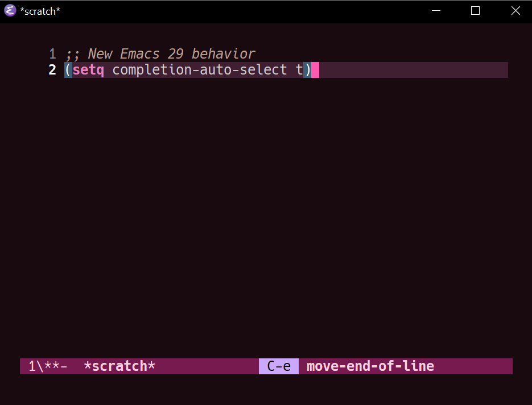Click the *scratch* window title text
Screen dimensions: 532x405
tap(40, 11)
